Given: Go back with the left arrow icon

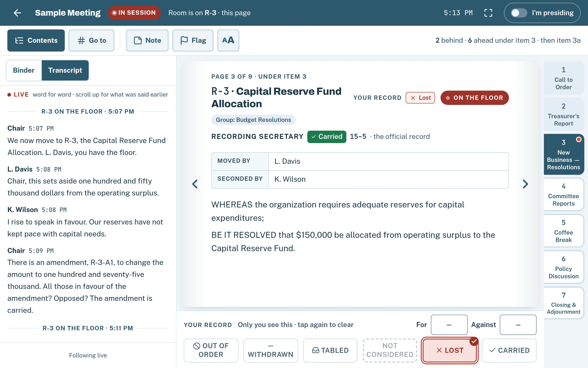Looking at the screenshot, I should click(x=17, y=13).
